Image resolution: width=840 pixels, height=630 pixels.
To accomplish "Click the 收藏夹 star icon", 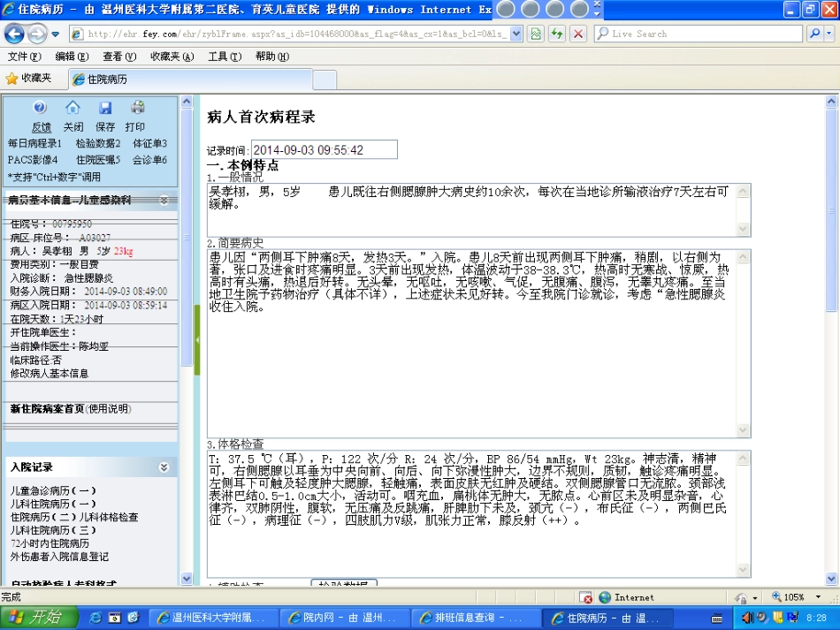I will [x=11, y=79].
